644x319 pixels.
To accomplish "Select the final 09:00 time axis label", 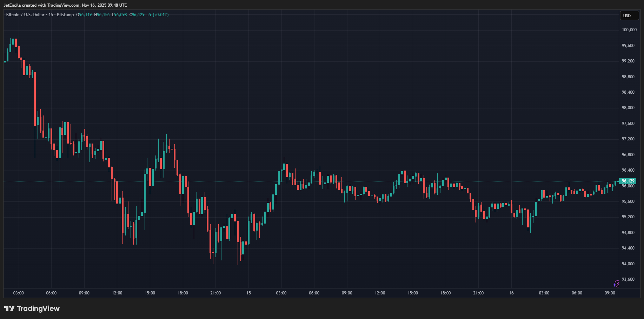I will (610, 293).
